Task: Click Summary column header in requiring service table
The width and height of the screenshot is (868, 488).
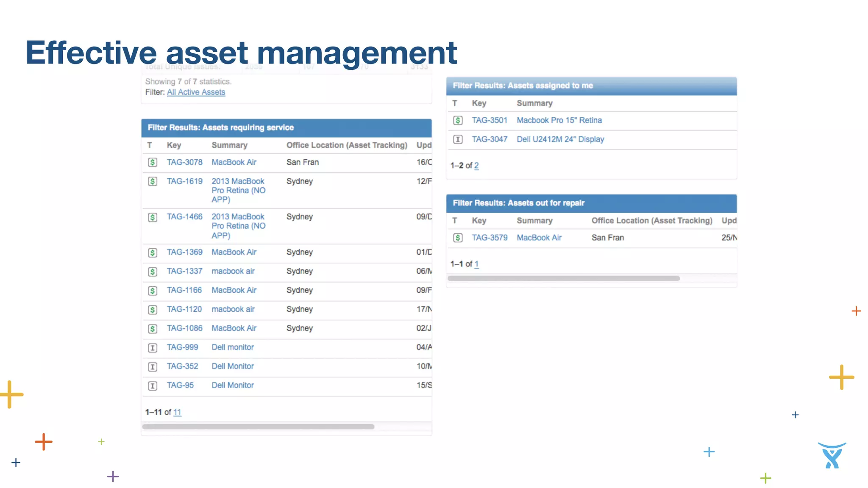Action: [x=229, y=145]
